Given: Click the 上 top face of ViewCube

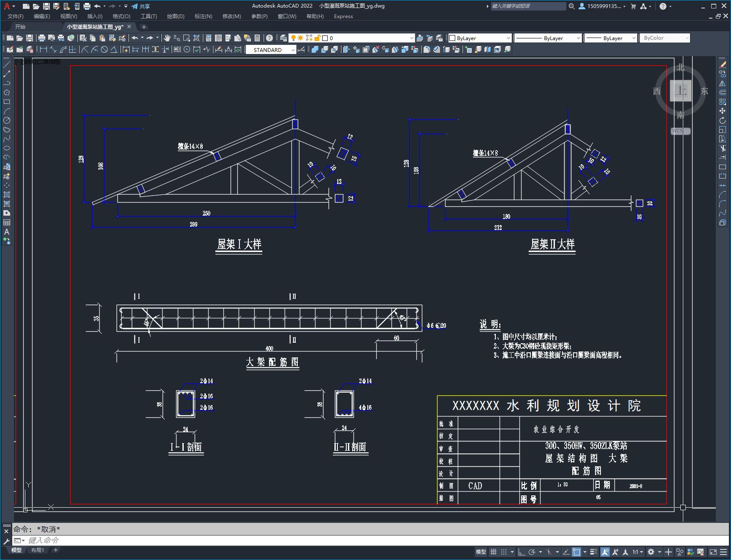Looking at the screenshot, I should (680, 91).
